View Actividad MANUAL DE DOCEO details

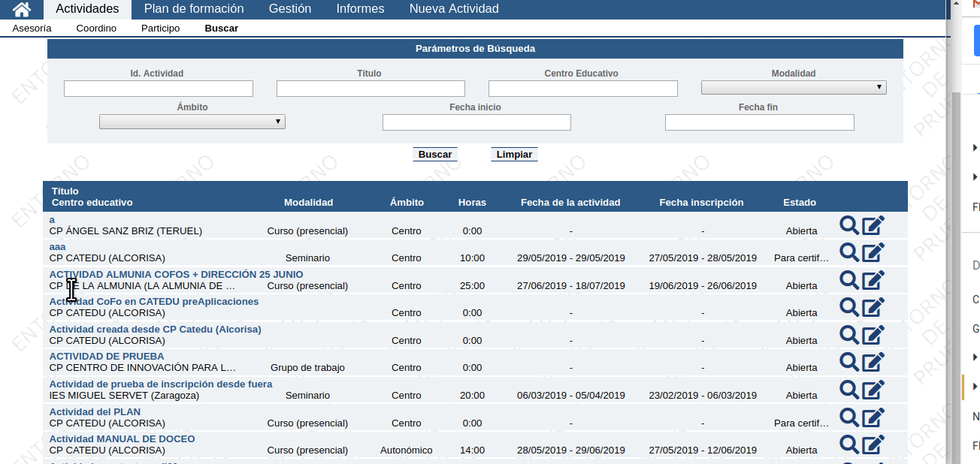(849, 444)
